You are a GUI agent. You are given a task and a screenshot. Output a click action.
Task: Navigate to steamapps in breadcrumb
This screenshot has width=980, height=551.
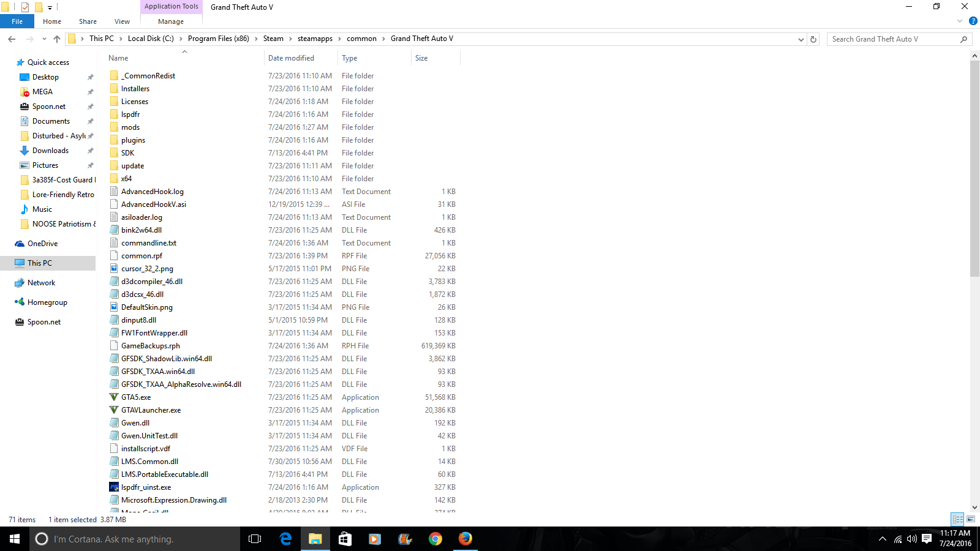tap(315, 39)
